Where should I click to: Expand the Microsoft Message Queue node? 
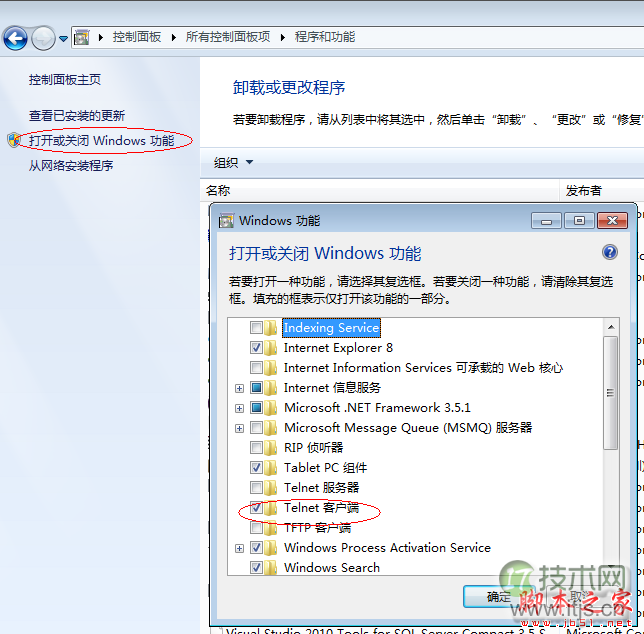pos(239,428)
